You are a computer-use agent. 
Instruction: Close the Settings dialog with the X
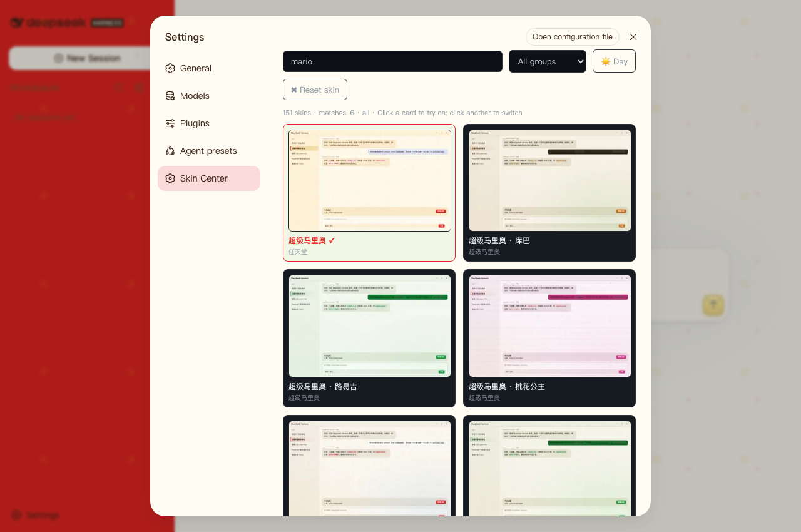[x=633, y=37]
